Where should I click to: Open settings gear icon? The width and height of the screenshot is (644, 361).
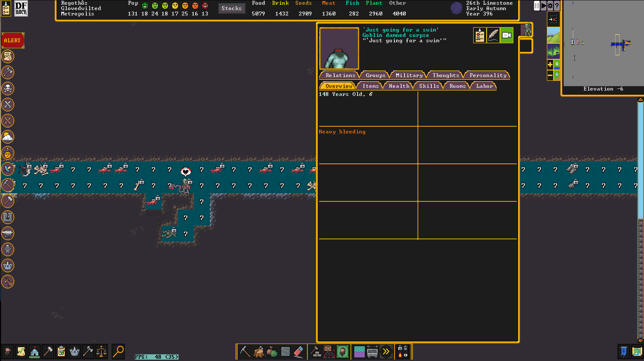pyautogui.click(x=550, y=6)
